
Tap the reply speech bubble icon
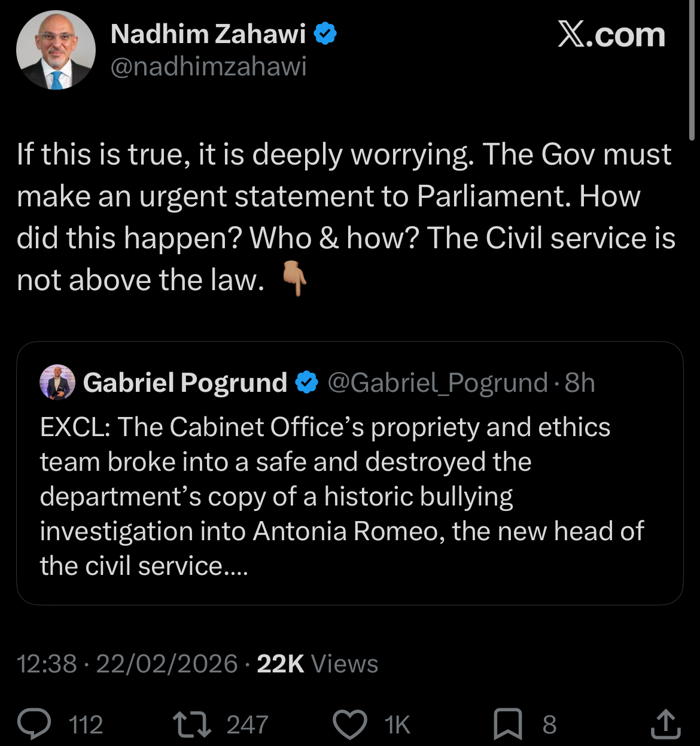pyautogui.click(x=37, y=724)
